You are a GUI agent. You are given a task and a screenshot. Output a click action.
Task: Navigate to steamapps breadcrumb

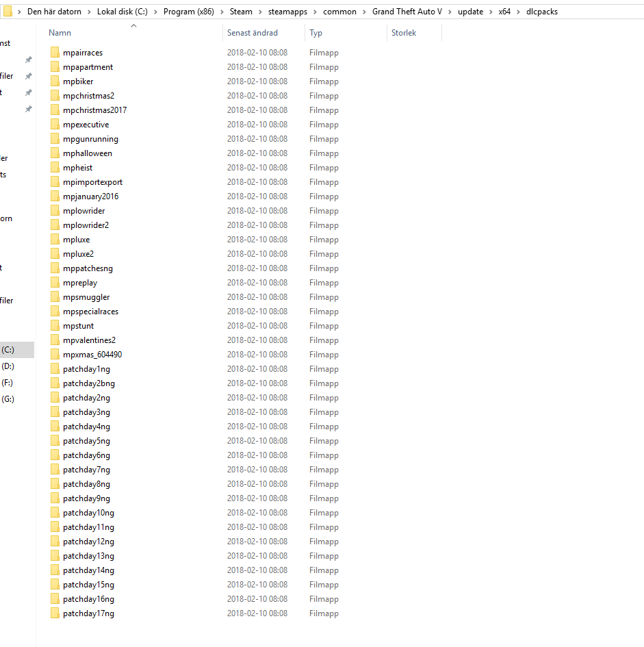point(287,12)
